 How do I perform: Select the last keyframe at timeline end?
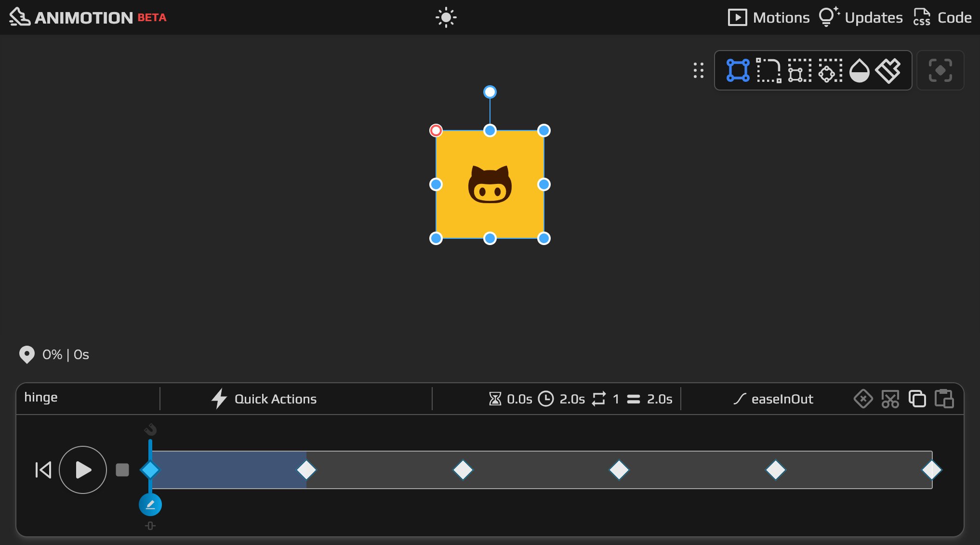[x=932, y=470]
